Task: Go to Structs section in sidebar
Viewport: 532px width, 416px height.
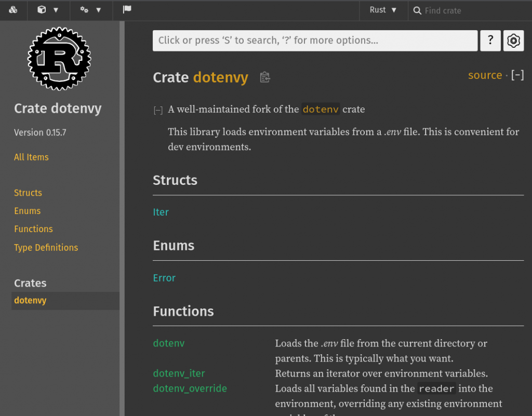Action: pos(28,193)
